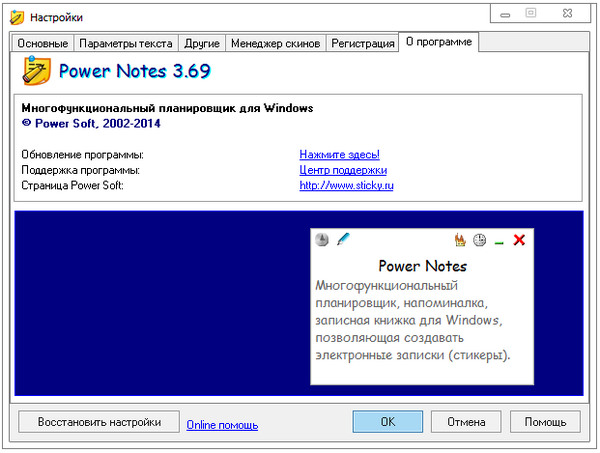Open the Параметры текста tab

(126, 43)
